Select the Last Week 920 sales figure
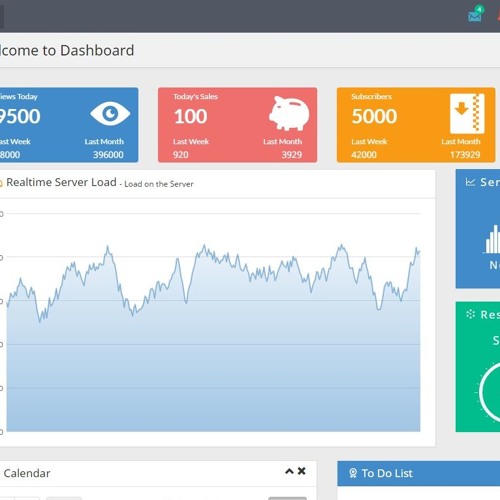 [181, 155]
